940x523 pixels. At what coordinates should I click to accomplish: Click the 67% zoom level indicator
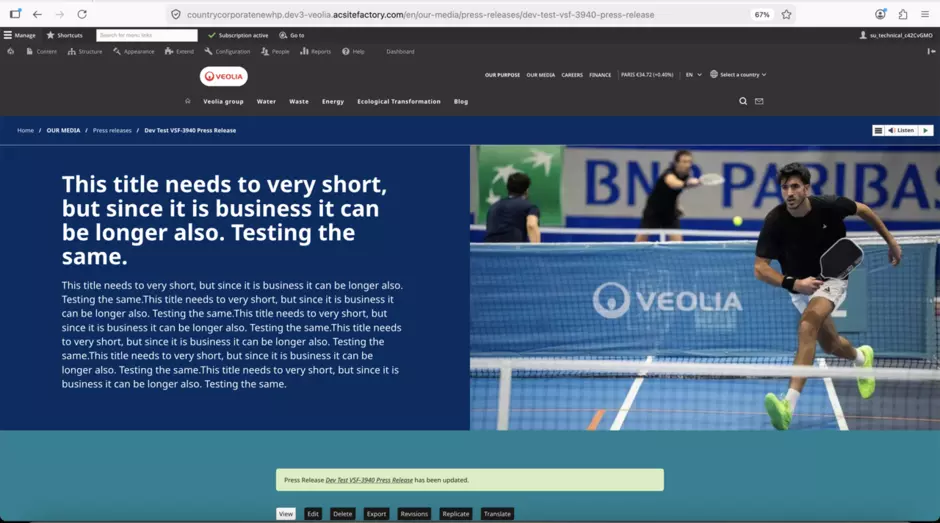pyautogui.click(x=762, y=14)
